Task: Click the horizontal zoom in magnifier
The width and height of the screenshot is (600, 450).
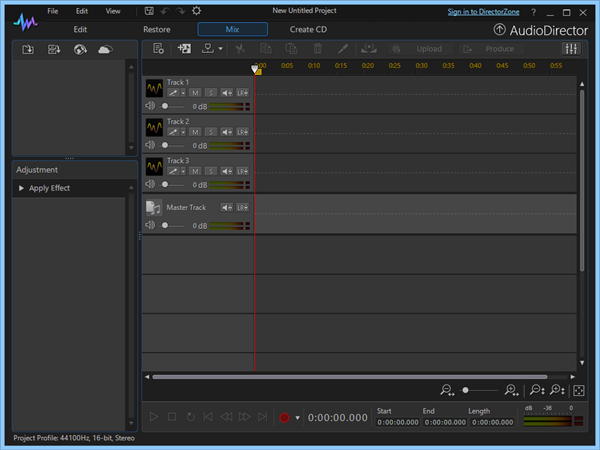Action: (511, 390)
